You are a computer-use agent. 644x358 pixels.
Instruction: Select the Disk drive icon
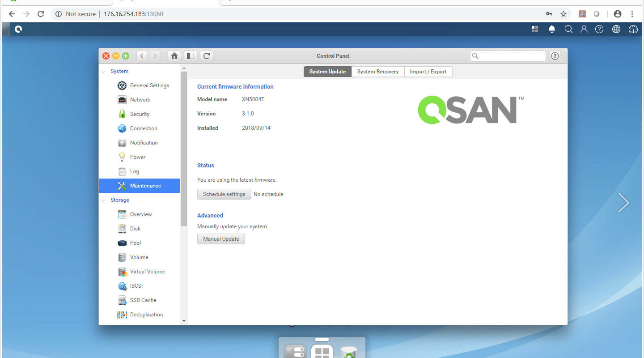pos(122,229)
